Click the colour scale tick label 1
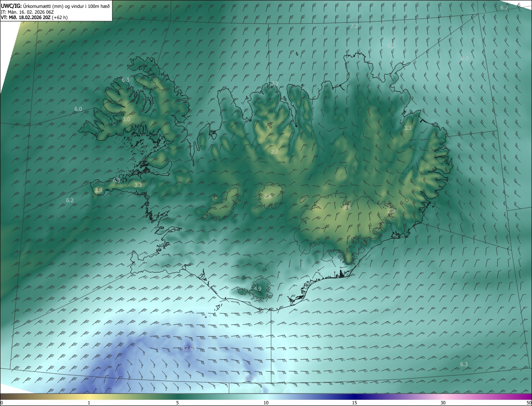The width and height of the screenshot is (532, 406). point(89,403)
